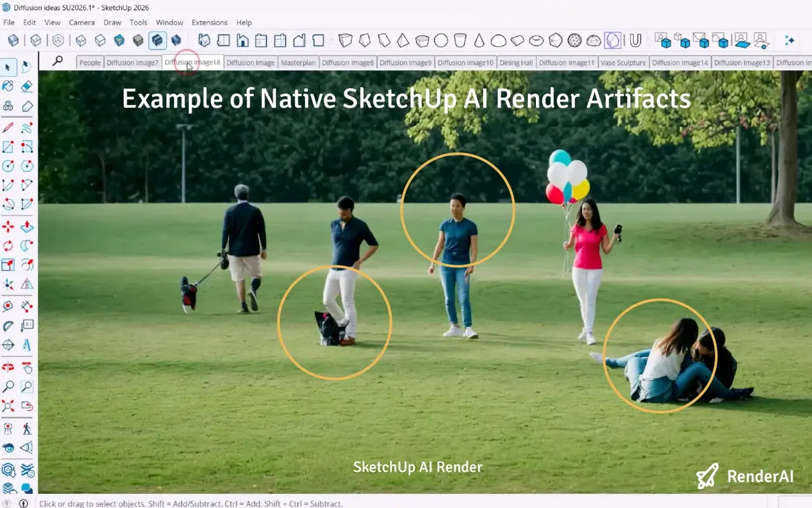This screenshot has width=812, height=508.
Task: Switch to the Dining Hall scene tab
Action: pyautogui.click(x=516, y=62)
